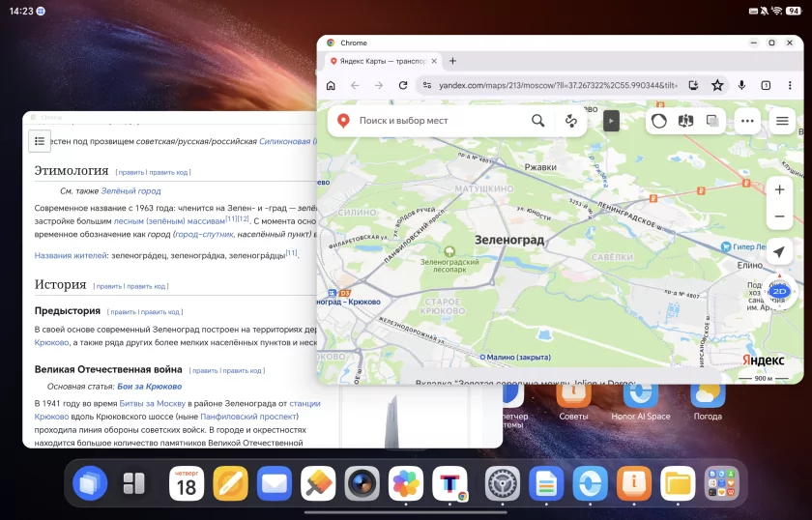Click the Яндекс logo on map

[x=764, y=360]
